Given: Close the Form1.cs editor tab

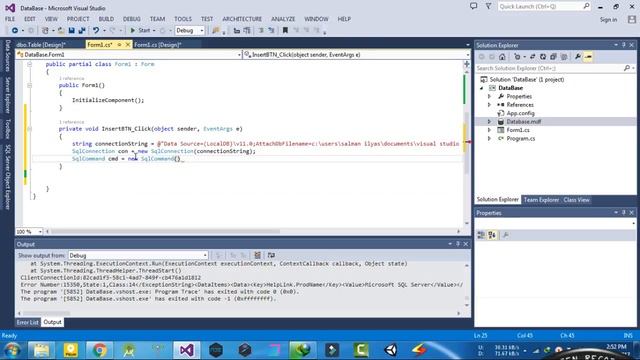Looking at the screenshot, I should point(127,45).
